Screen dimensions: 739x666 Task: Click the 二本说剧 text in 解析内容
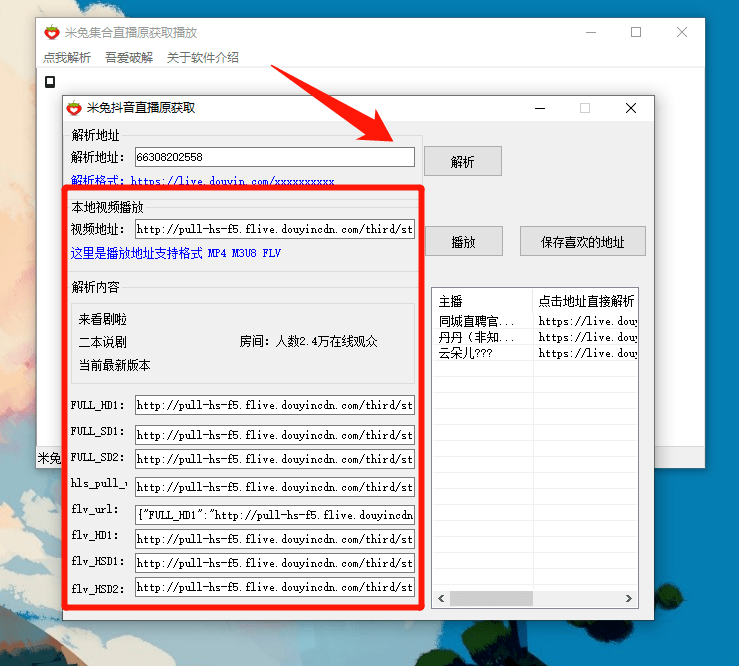coord(103,342)
